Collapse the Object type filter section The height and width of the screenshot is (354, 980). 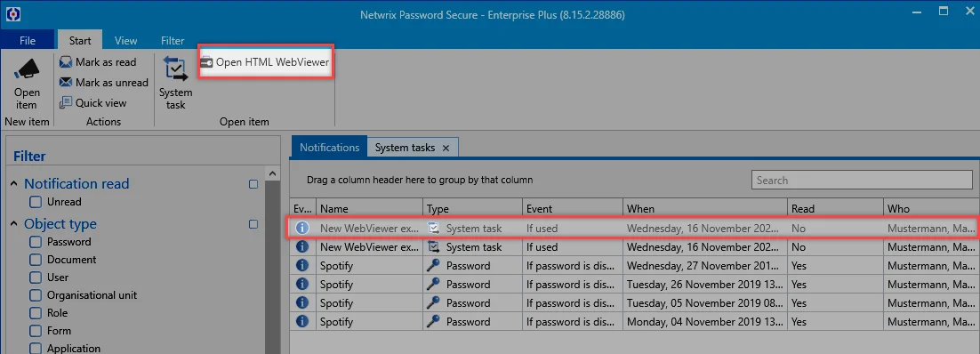point(13,224)
